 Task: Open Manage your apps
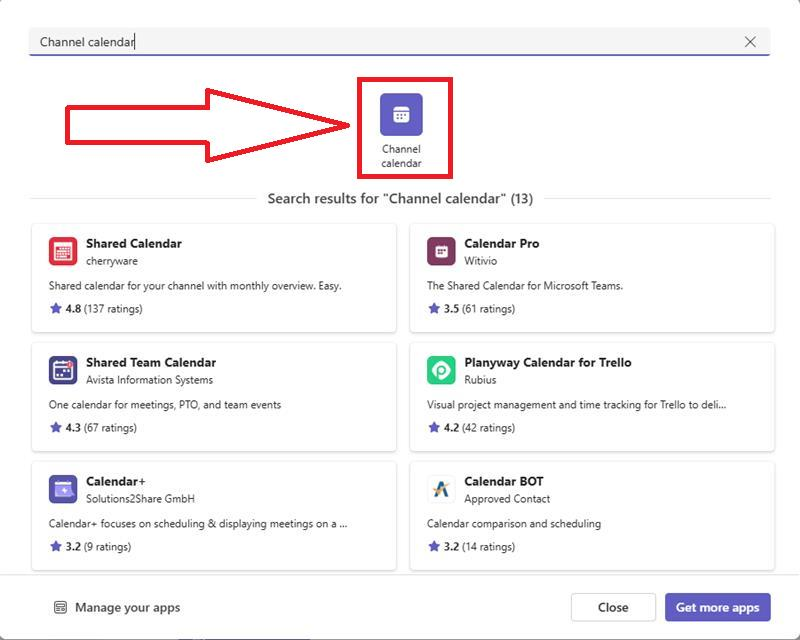pos(117,607)
